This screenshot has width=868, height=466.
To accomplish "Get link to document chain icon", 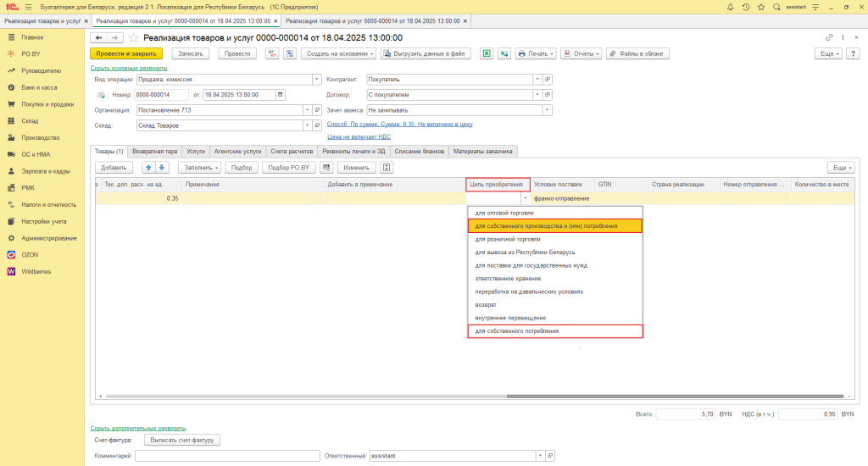I will (x=829, y=37).
